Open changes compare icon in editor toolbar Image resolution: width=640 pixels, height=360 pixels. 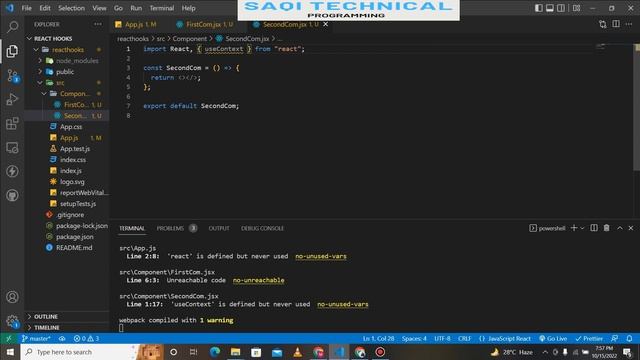point(602,24)
